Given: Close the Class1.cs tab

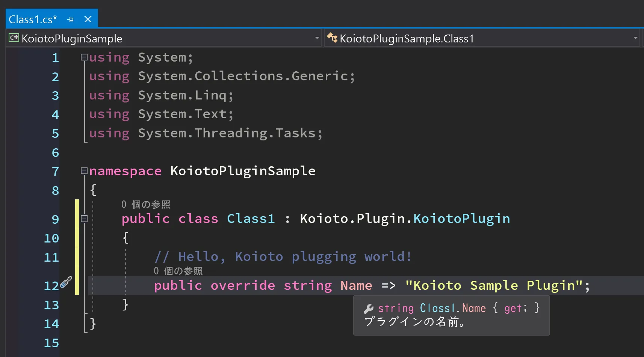Looking at the screenshot, I should pos(88,19).
